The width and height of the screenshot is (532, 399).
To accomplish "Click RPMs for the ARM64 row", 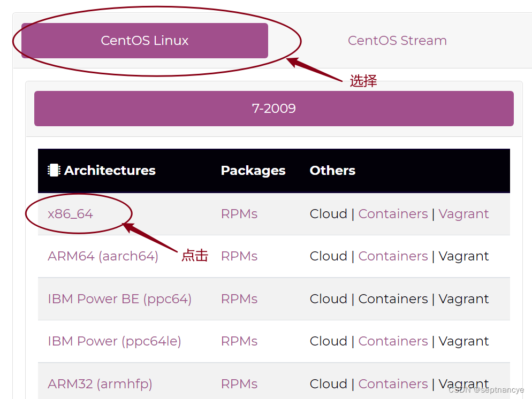I will [239, 256].
